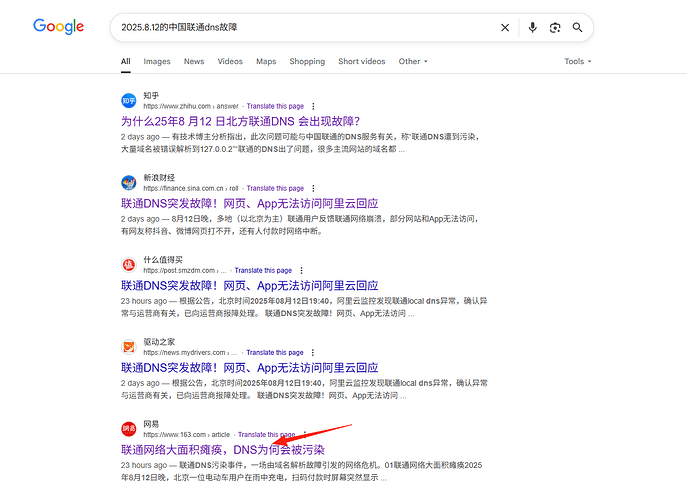Viewport: 687px width, 500px height.
Task: Open three-dot menu for the smzdm result
Action: coord(301,270)
